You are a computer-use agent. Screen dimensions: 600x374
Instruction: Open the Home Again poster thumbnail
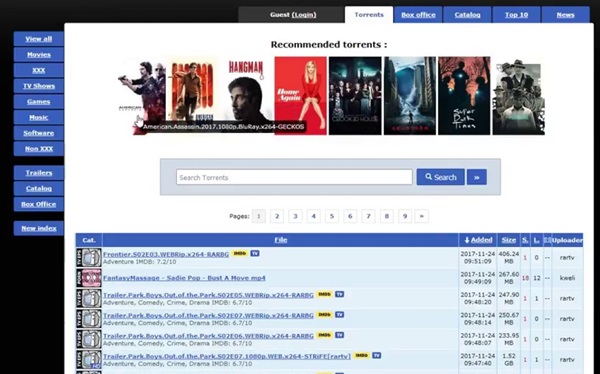(301, 96)
